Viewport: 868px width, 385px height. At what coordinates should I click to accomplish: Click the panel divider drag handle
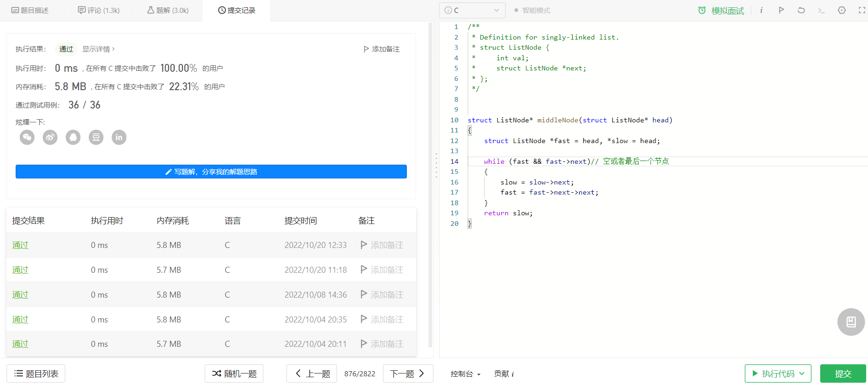(436, 166)
